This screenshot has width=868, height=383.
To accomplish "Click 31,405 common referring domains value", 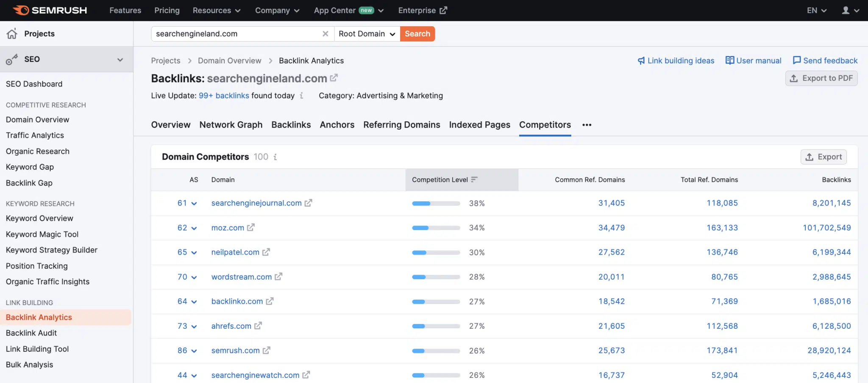I will click(611, 203).
